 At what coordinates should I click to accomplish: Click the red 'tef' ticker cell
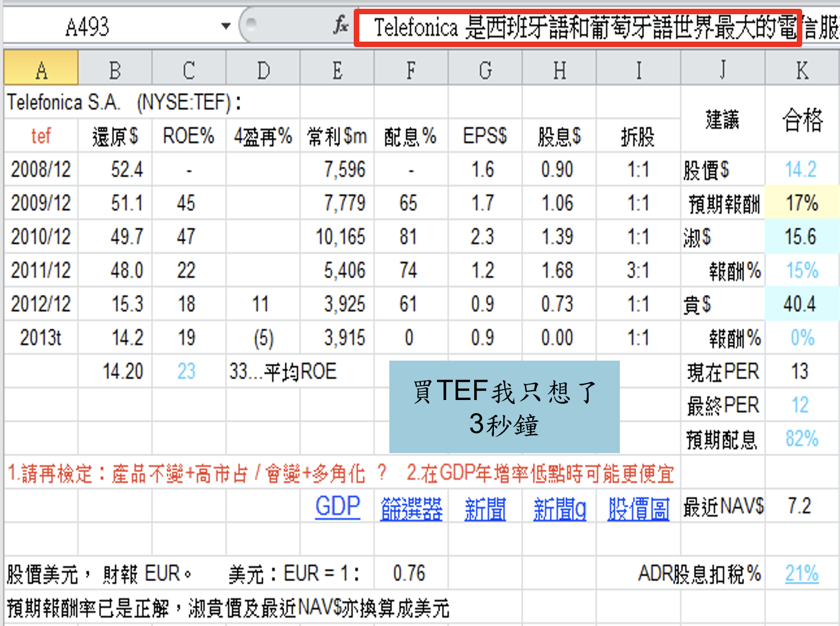point(41,135)
